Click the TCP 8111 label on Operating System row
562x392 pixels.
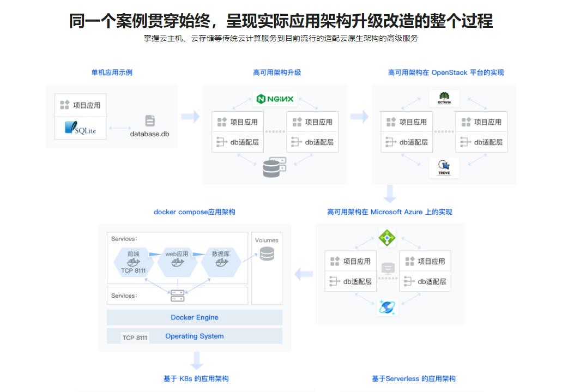point(135,336)
